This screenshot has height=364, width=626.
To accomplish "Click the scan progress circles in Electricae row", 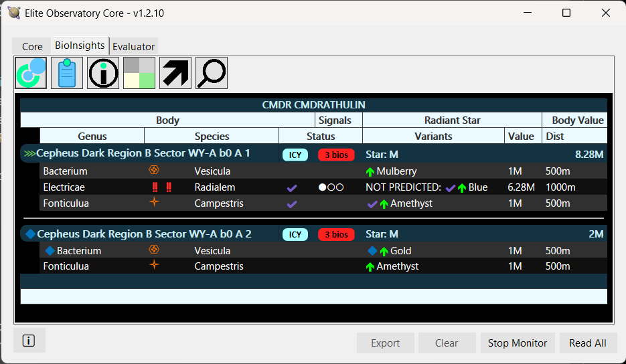I will coord(331,187).
